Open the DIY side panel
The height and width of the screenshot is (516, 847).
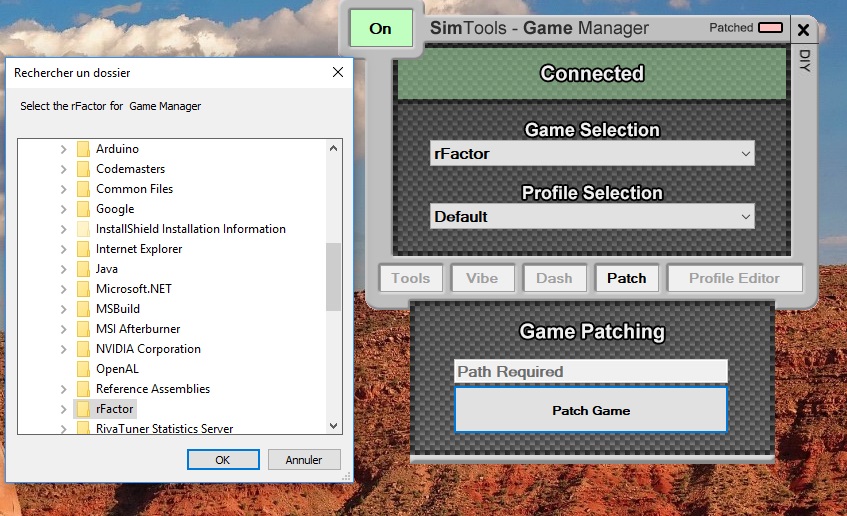805,61
